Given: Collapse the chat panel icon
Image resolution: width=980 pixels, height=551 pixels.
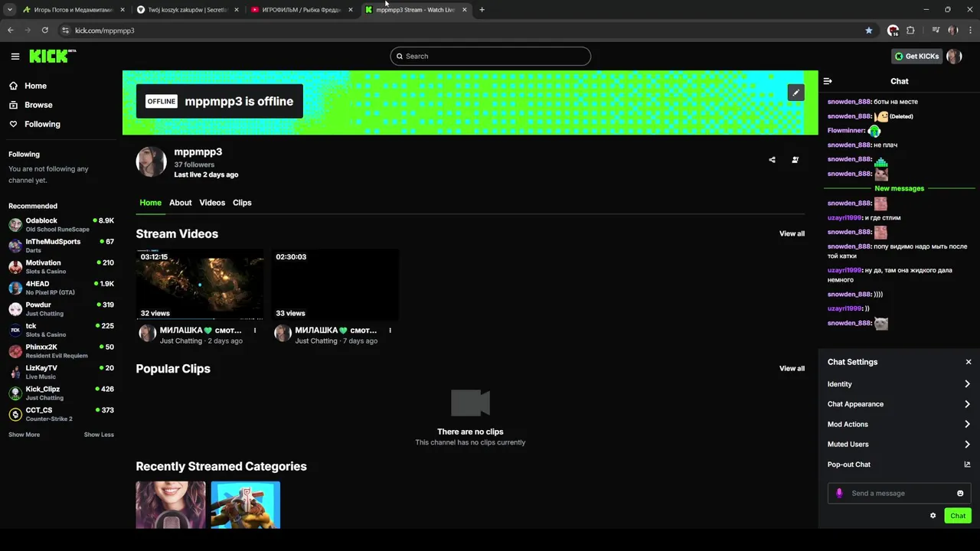Looking at the screenshot, I should [828, 81].
